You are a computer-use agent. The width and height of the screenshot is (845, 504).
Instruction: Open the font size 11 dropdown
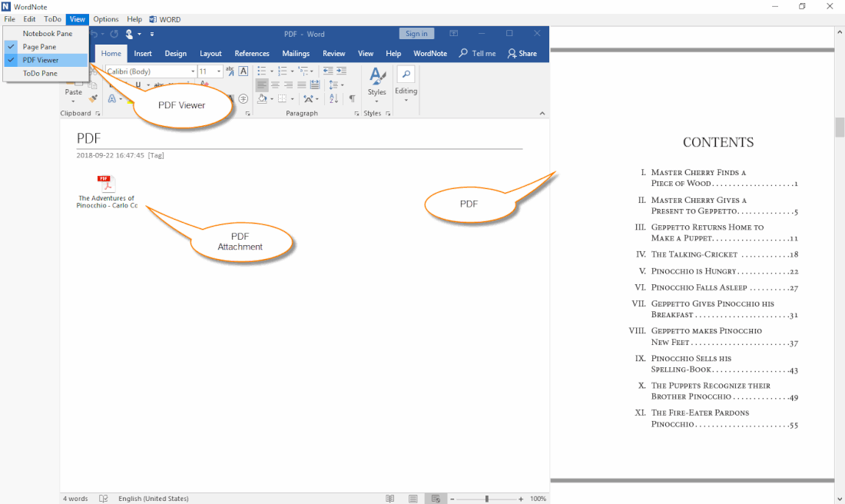(219, 71)
